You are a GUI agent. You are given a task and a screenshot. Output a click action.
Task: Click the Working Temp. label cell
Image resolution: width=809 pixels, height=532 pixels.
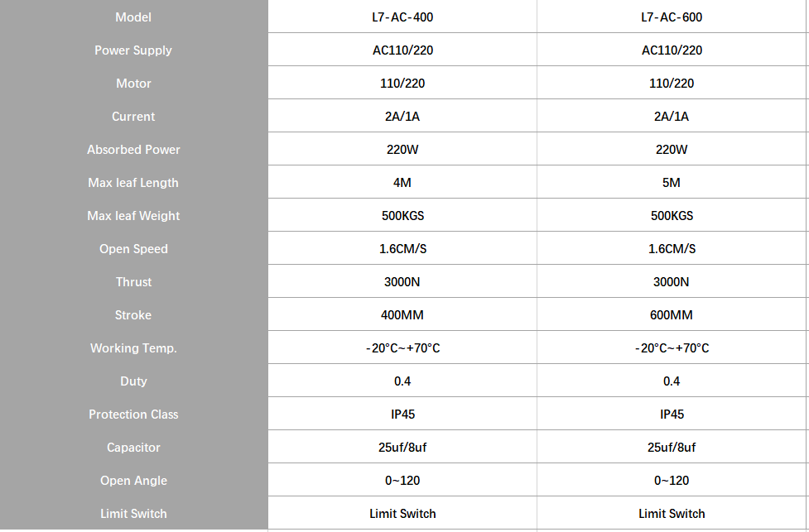point(133,347)
